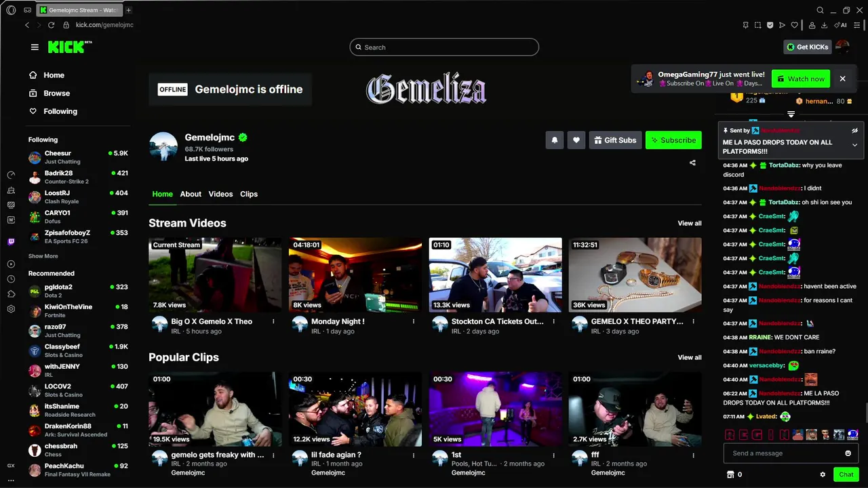Hide the pinned chat message
The height and width of the screenshot is (488, 868).
(x=854, y=130)
